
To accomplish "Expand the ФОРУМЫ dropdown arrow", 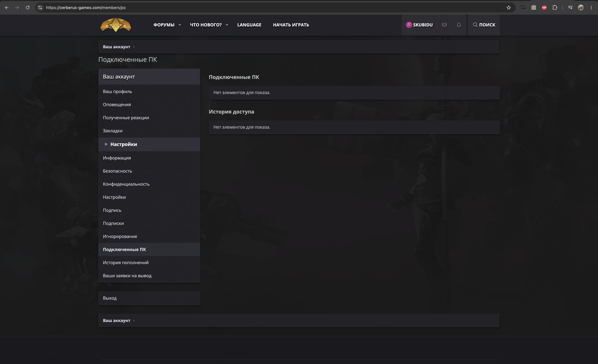I will point(180,25).
